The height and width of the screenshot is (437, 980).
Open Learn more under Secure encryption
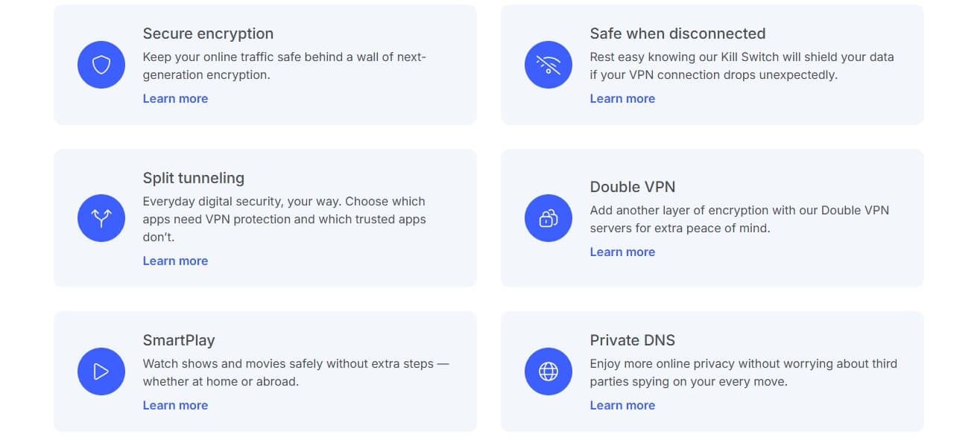[x=175, y=98]
